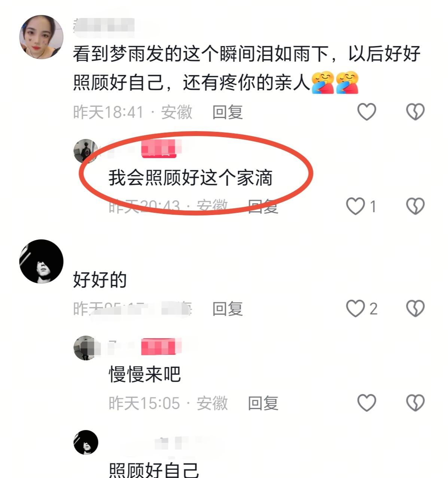Like the reply 慢慢来吧

[x=366, y=403]
